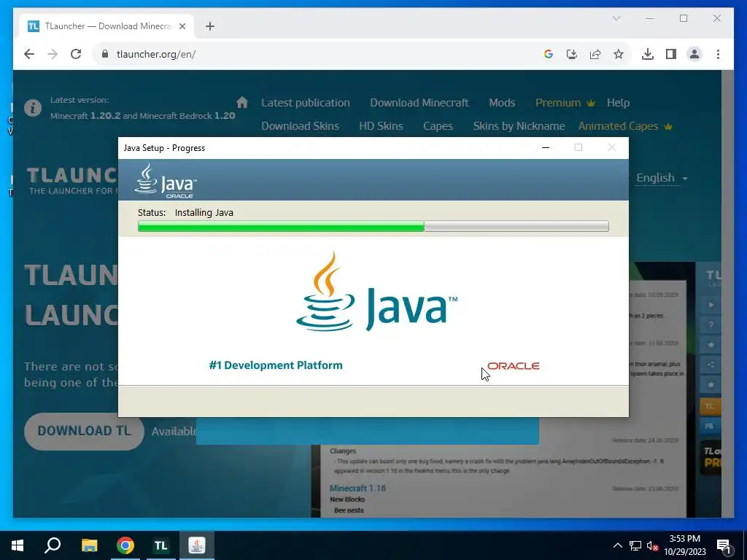
Task: Open Minecraft 1.16 changelog link
Action: 357,488
